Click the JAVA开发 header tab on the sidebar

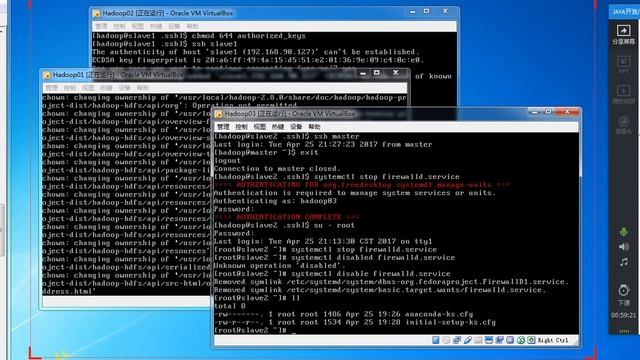coord(624,12)
